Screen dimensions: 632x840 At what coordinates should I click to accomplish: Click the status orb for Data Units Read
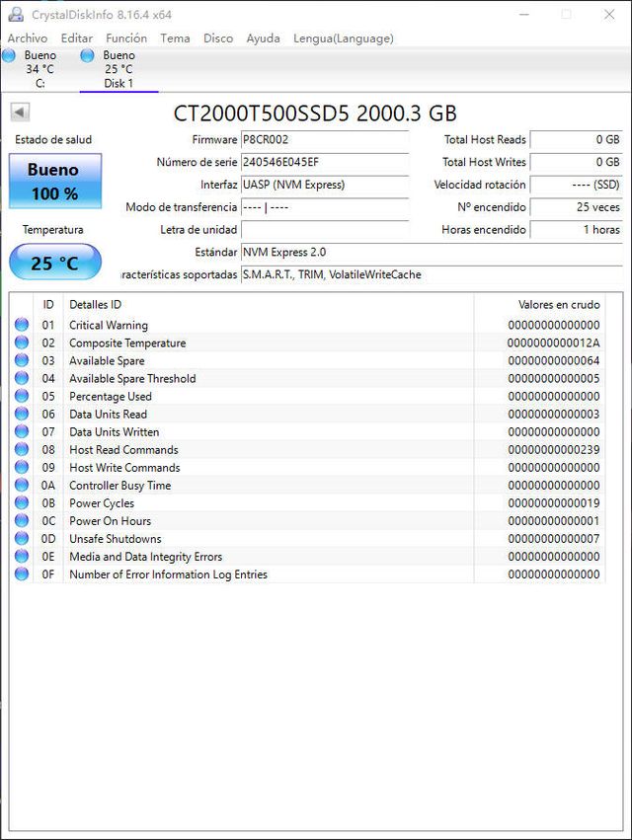[x=22, y=414]
